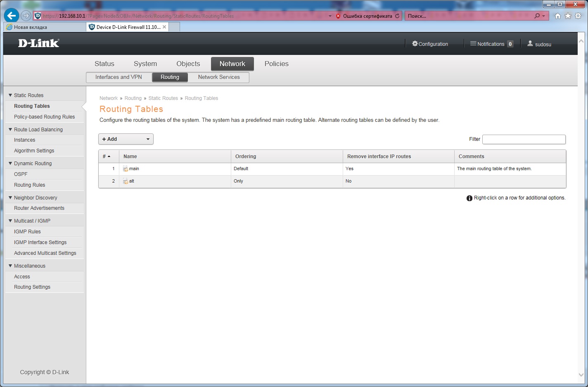Click the main routing table icon

point(126,169)
